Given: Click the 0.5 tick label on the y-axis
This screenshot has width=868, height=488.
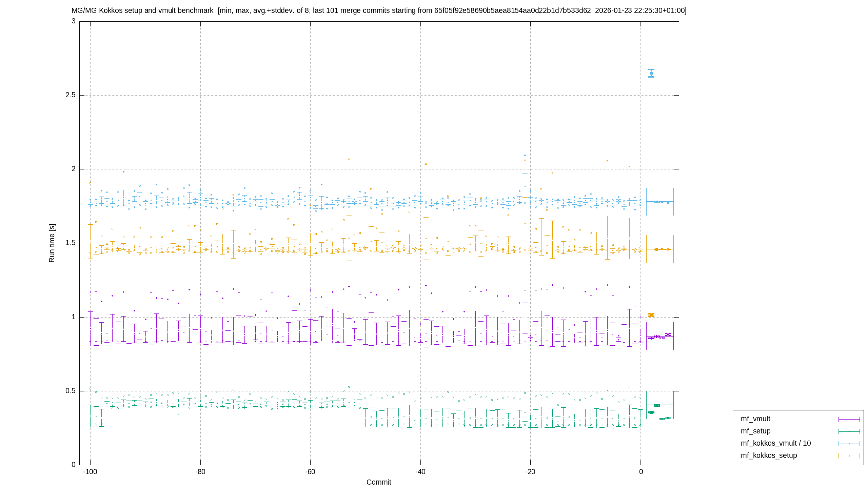Looking at the screenshot, I should tap(71, 391).
